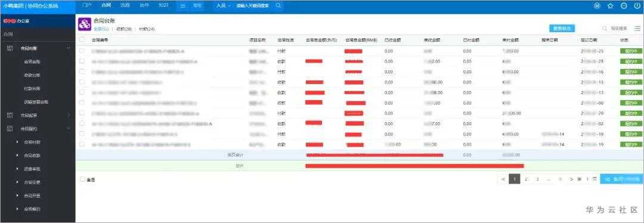This screenshot has height=223, width=644.
Task: Go to page 3 in pagination
Action: pos(537,179)
